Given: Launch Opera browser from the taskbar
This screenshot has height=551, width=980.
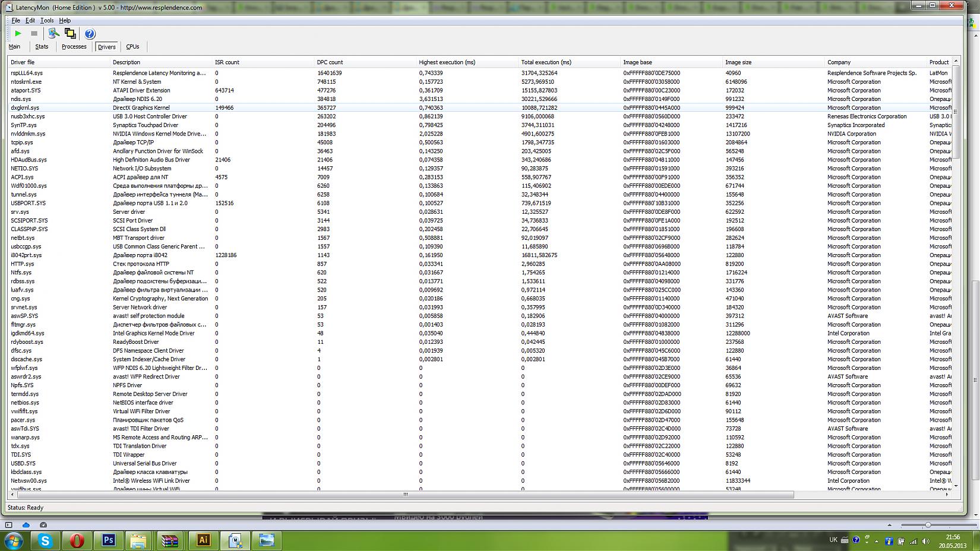Looking at the screenshot, I should tap(77, 540).
